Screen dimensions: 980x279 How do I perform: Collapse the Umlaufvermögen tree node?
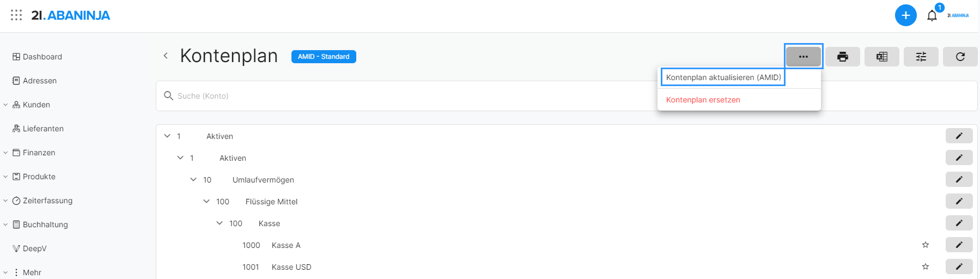[x=193, y=179]
